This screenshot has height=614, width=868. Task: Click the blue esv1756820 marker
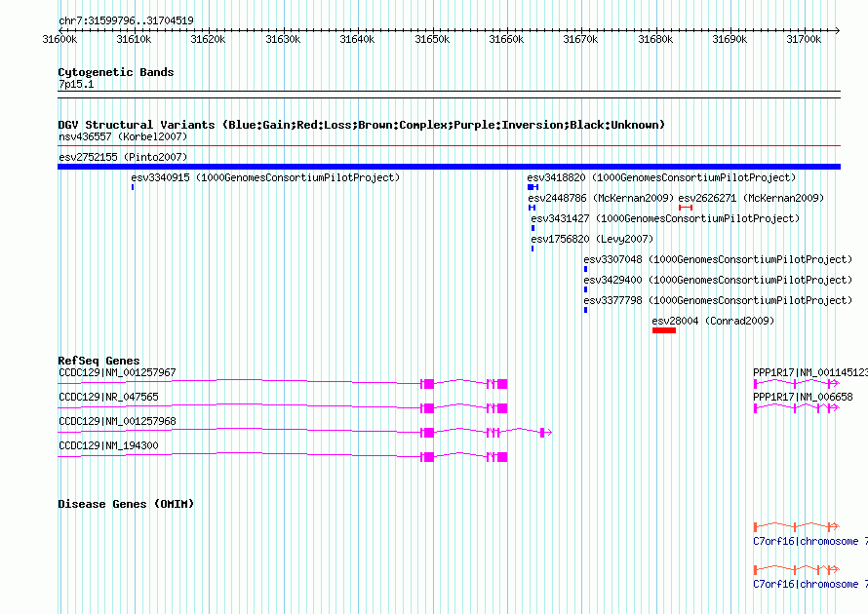coord(533,249)
